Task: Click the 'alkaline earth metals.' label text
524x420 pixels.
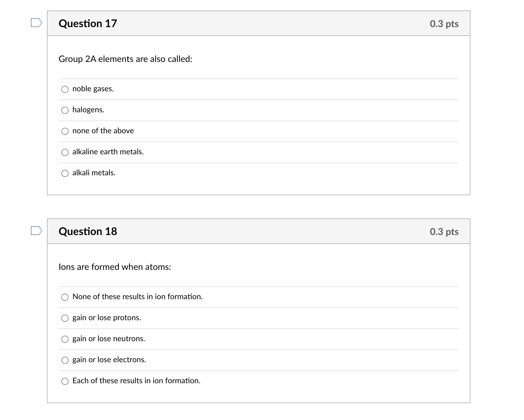Action: pos(108,152)
